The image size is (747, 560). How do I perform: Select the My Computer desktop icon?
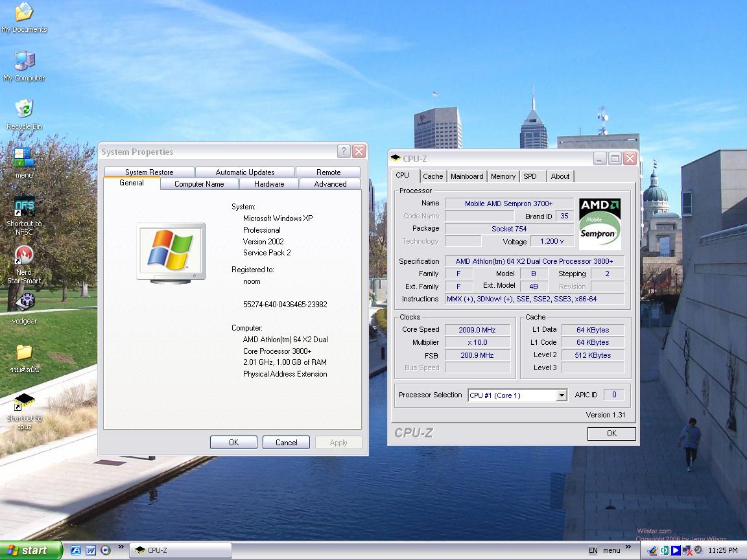[x=24, y=65]
